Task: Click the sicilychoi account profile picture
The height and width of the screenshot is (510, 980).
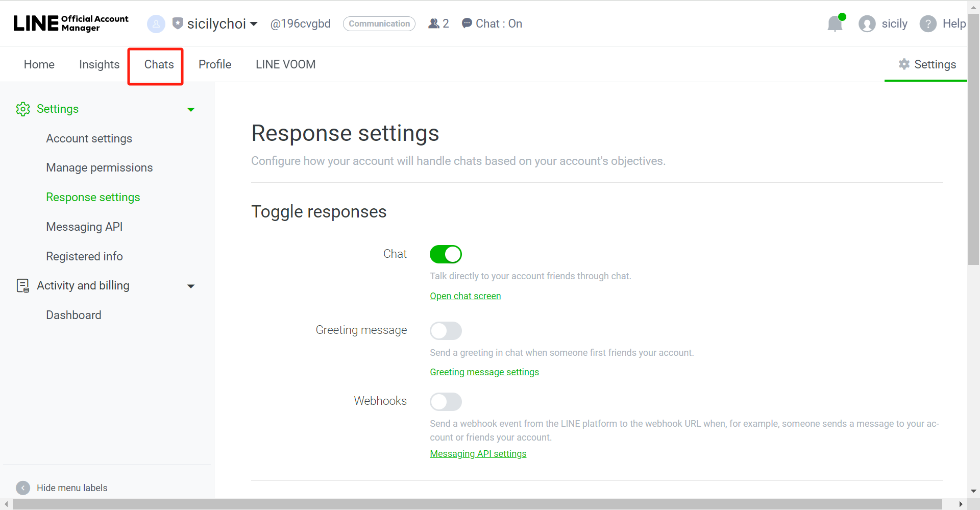Action: click(x=156, y=23)
